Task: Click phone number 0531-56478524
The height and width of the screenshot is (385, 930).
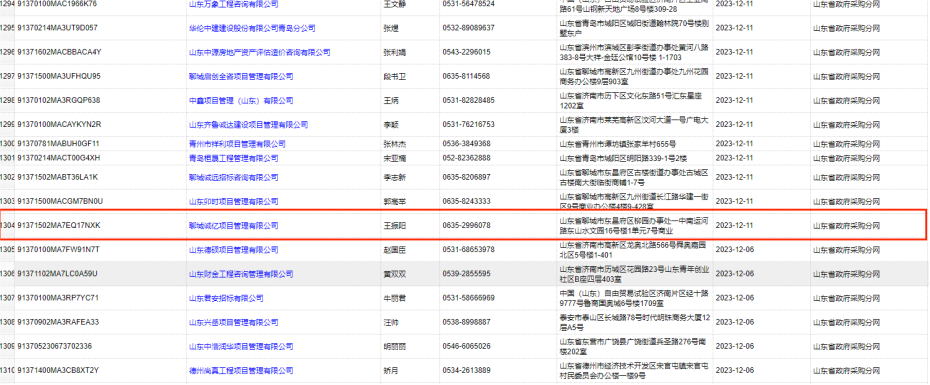Action: [x=468, y=4]
